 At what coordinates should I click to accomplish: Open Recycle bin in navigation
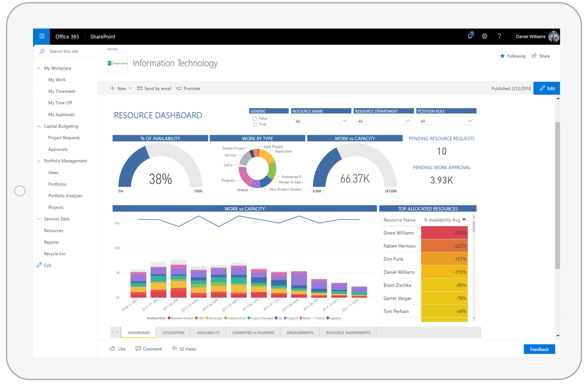pyautogui.click(x=55, y=254)
